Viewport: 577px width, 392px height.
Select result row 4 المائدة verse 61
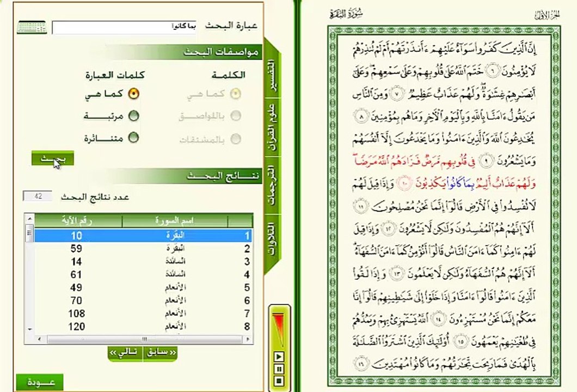coord(144,274)
